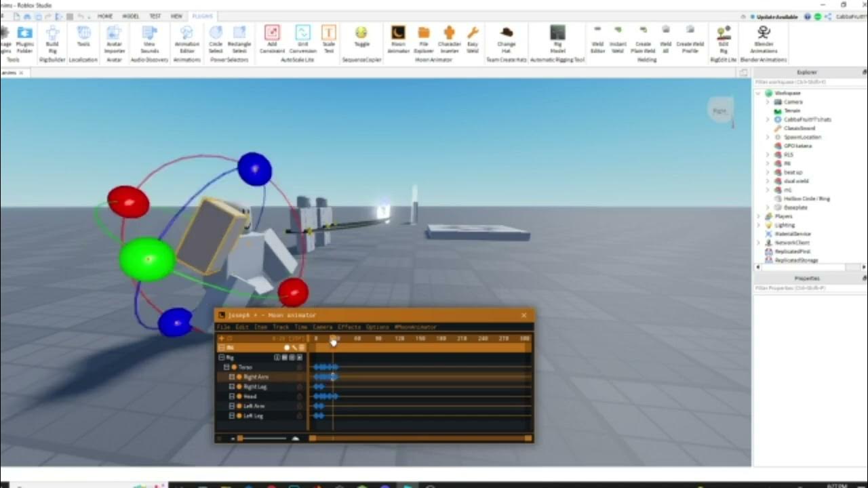The height and width of the screenshot is (488, 868).
Task: Select Workspace in the Explorer tree
Action: pos(788,93)
